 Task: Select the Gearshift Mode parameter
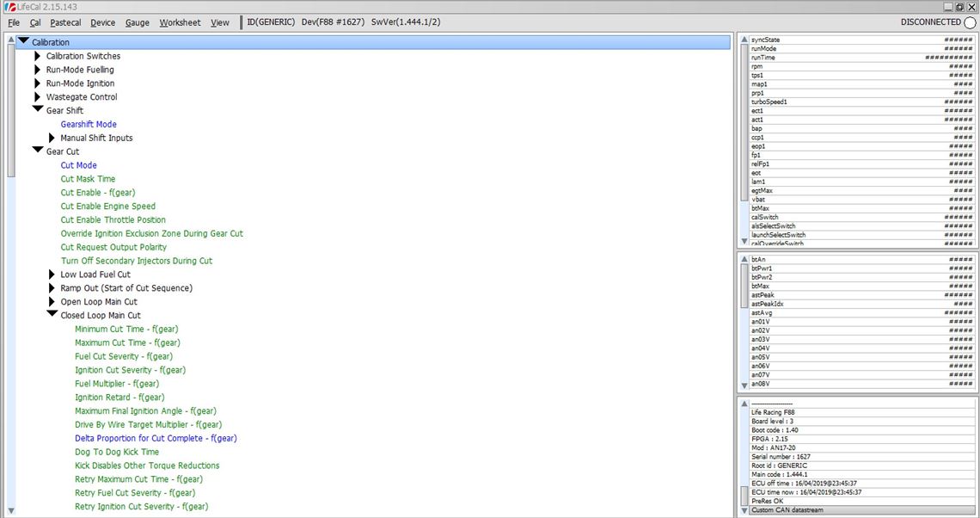(x=89, y=125)
